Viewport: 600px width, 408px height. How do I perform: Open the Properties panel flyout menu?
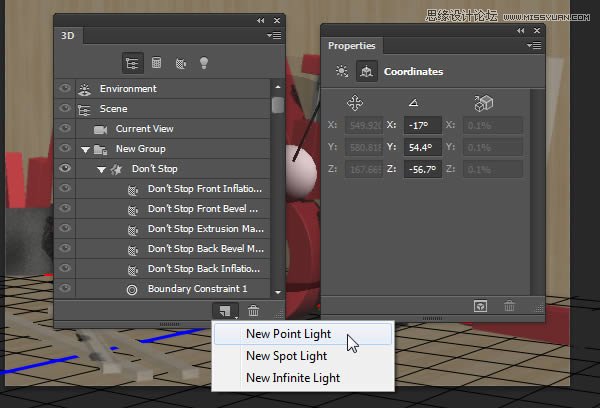tap(534, 46)
